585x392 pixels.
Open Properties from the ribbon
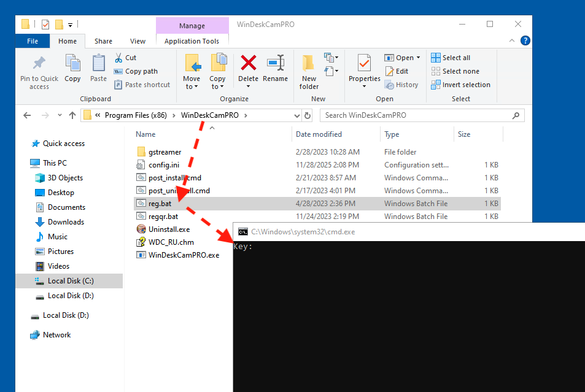364,63
